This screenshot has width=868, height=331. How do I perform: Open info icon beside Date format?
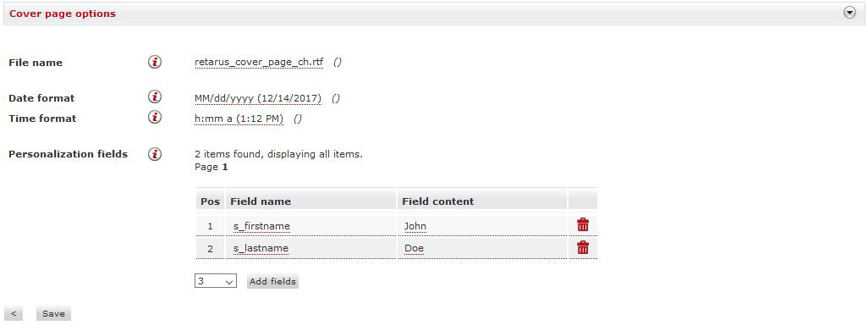[x=155, y=97]
